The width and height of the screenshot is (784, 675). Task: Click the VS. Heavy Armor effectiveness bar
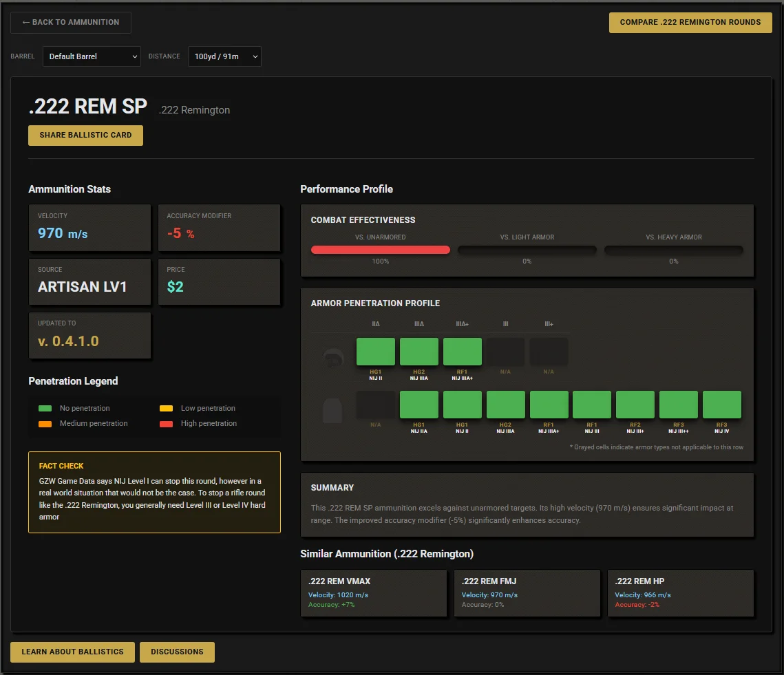click(x=673, y=250)
